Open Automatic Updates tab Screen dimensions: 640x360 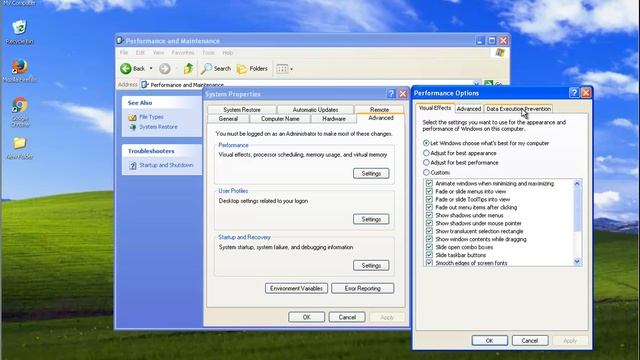coord(315,110)
